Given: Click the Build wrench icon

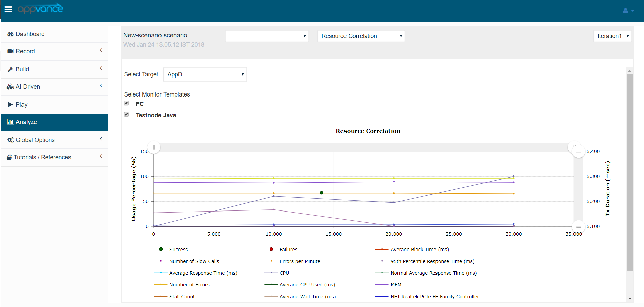Looking at the screenshot, I should coord(10,69).
